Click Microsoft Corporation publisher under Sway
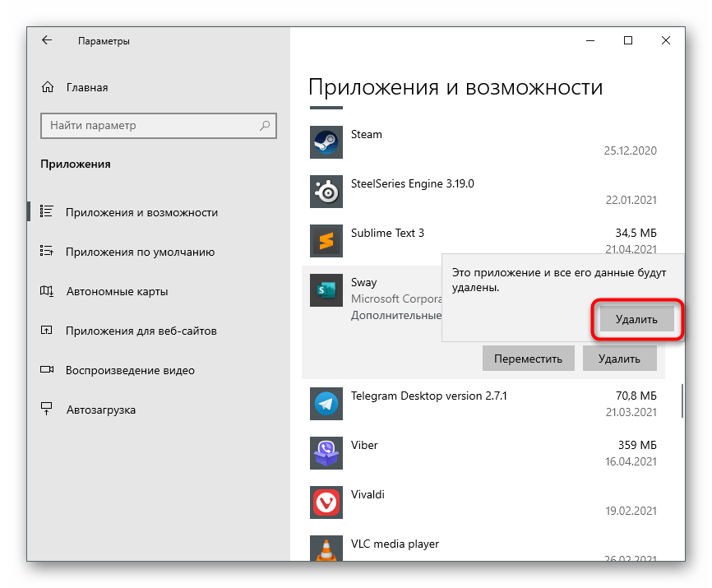The height and width of the screenshot is (588, 712). click(396, 299)
